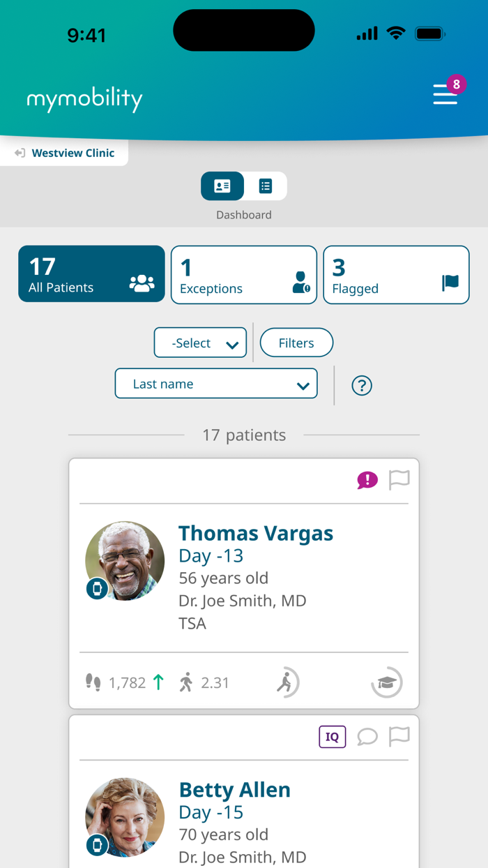488x868 pixels.
Task: Open the hamburger menu with 8 notifications
Action: click(x=445, y=95)
